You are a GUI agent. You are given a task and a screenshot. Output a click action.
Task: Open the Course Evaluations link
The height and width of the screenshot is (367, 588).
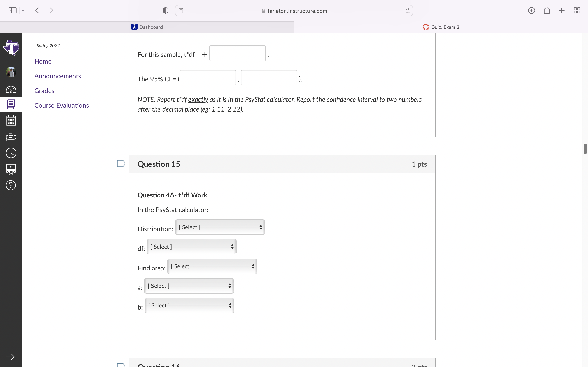pos(61,105)
